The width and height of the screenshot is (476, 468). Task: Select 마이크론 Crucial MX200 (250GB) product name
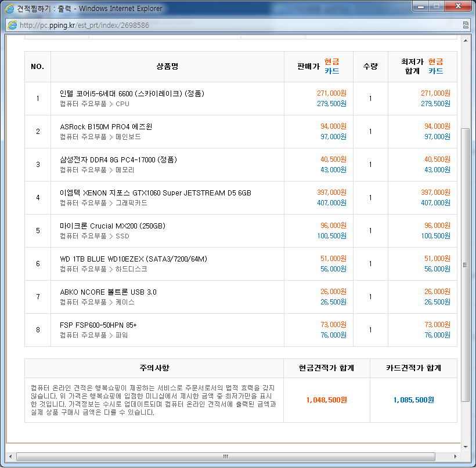pyautogui.click(x=112, y=226)
